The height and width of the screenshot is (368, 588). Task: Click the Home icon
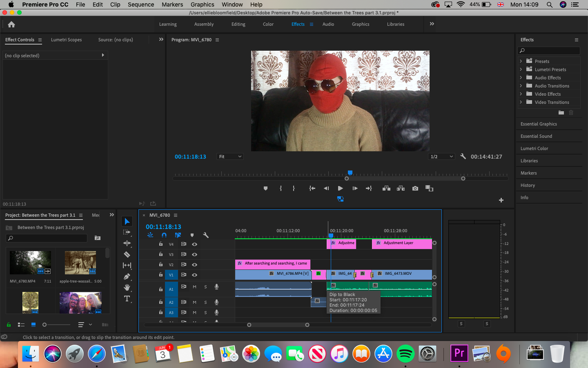(x=11, y=25)
